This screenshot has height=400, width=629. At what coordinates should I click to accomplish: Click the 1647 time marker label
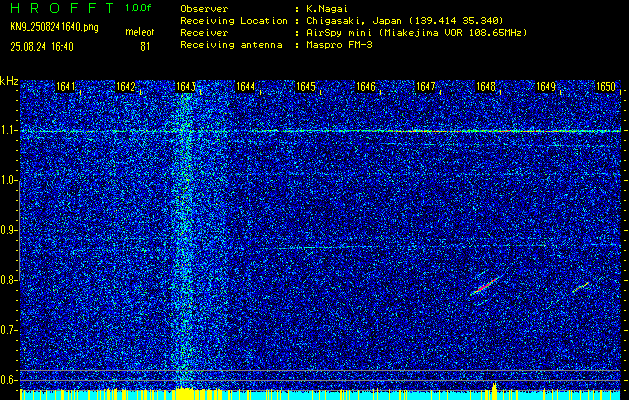(x=426, y=87)
